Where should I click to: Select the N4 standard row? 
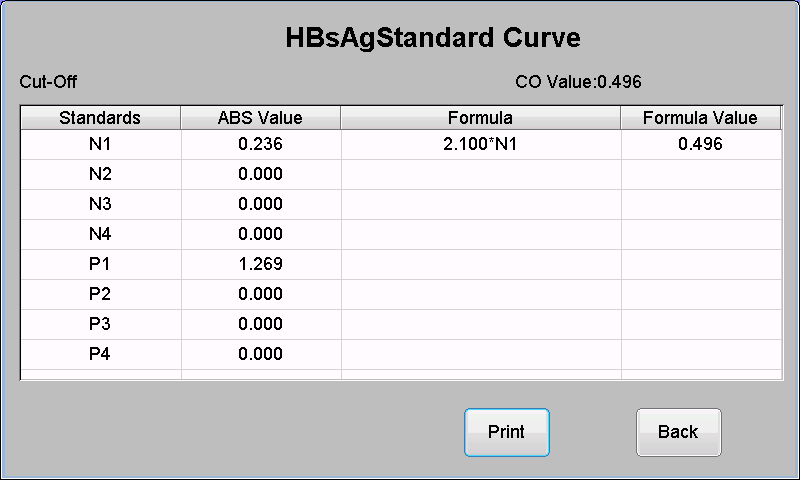[x=401, y=235]
